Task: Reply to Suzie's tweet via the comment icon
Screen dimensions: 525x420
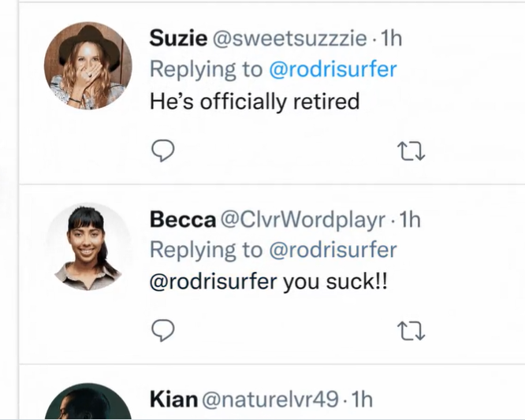Action: (x=162, y=151)
